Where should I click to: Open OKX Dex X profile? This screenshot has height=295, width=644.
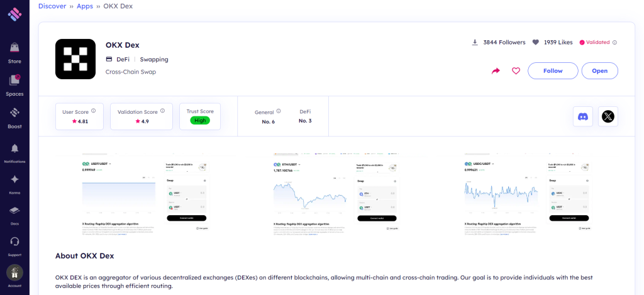click(x=608, y=116)
